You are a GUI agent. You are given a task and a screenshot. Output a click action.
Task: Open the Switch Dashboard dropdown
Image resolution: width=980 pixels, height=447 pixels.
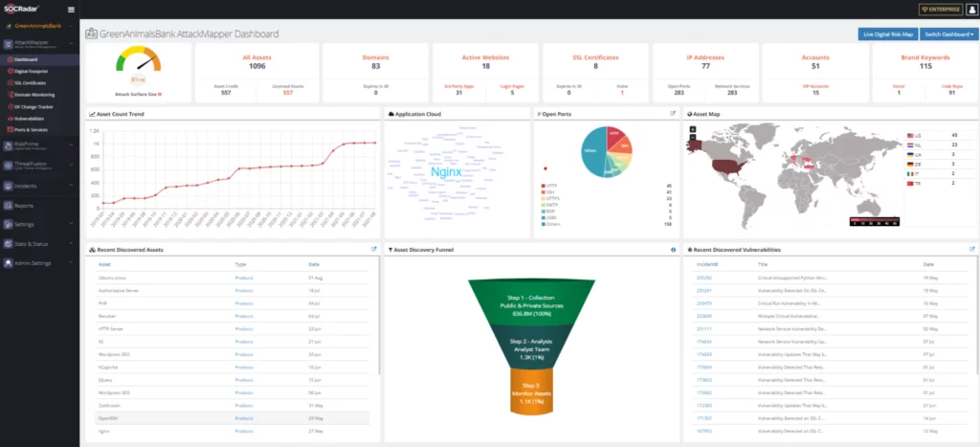pos(948,34)
